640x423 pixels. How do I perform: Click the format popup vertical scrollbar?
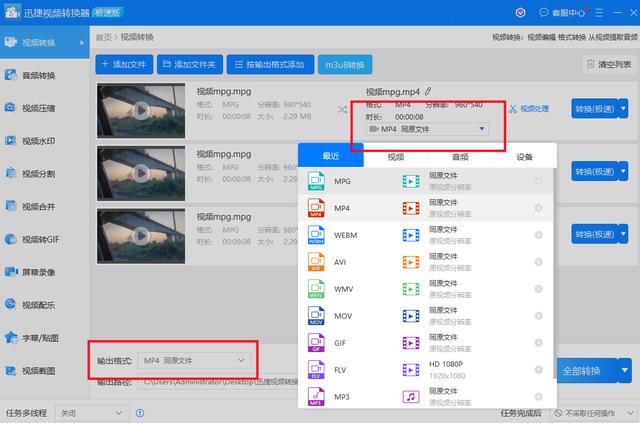(x=555, y=274)
